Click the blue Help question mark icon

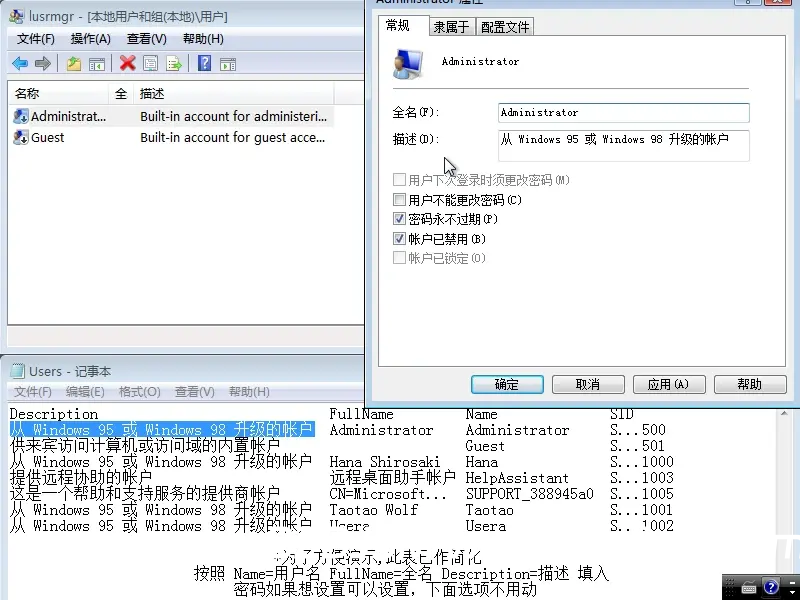pyautogui.click(x=205, y=63)
